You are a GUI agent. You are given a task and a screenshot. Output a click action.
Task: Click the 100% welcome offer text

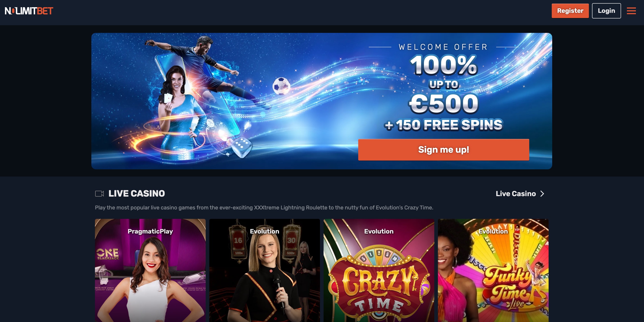tap(444, 65)
